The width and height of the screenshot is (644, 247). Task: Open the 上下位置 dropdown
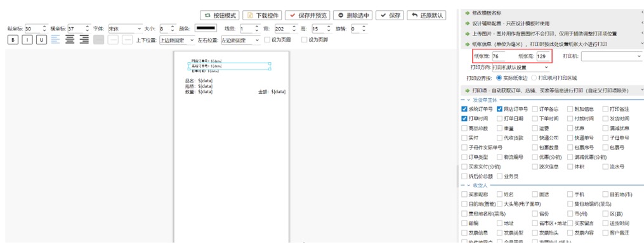point(177,40)
